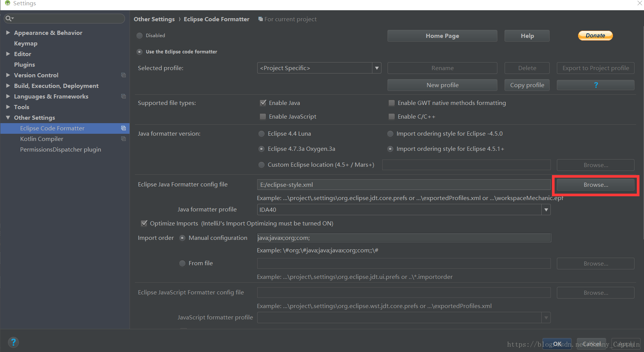Select Kotlin Compiler settings

42,139
